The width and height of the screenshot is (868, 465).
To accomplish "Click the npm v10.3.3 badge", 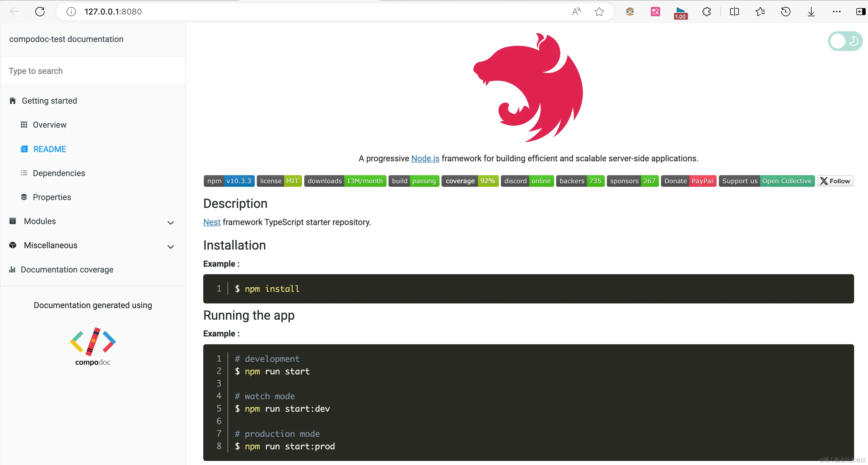I will (x=229, y=181).
